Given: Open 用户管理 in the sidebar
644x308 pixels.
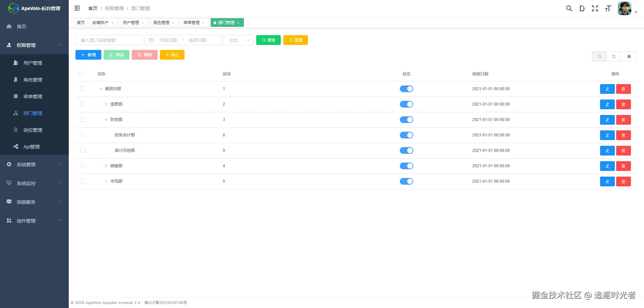Looking at the screenshot, I should tap(34, 63).
